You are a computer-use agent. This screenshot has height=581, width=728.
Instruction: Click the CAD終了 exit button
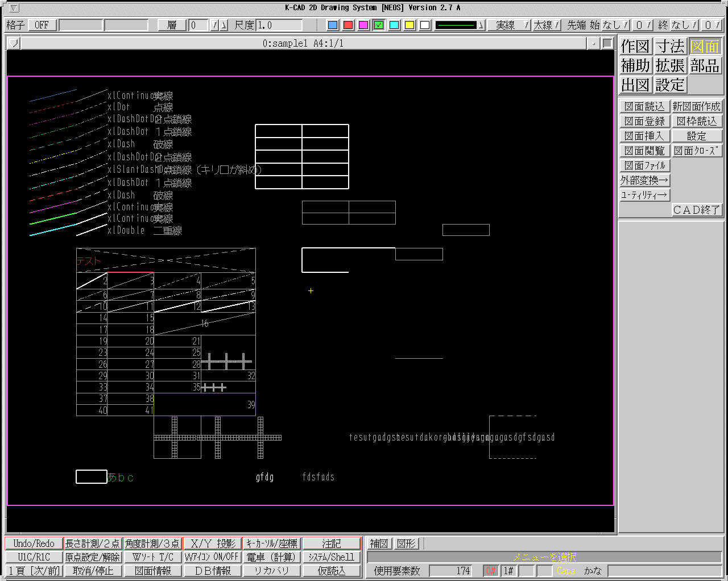coord(697,210)
